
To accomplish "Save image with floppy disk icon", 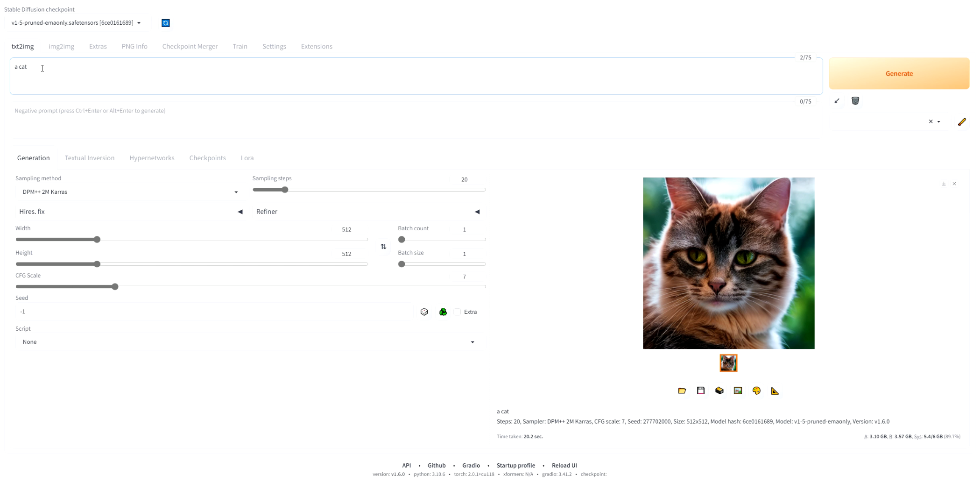I will point(701,391).
